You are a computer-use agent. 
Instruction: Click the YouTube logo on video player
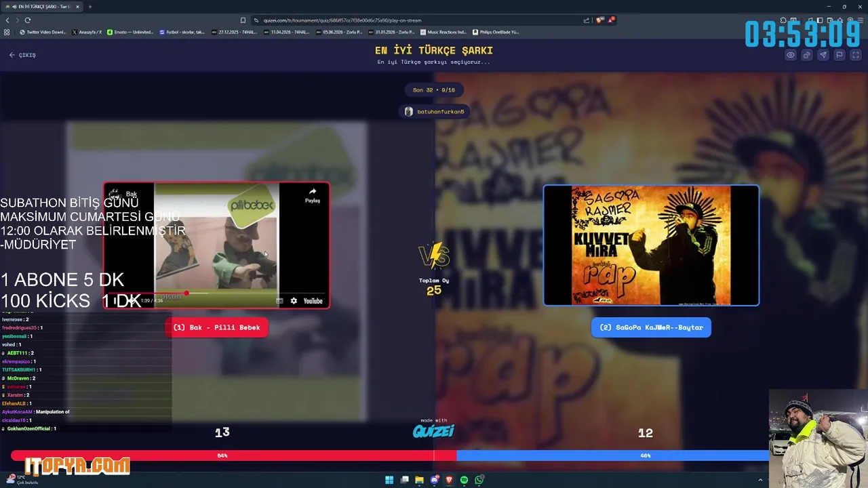[313, 301]
